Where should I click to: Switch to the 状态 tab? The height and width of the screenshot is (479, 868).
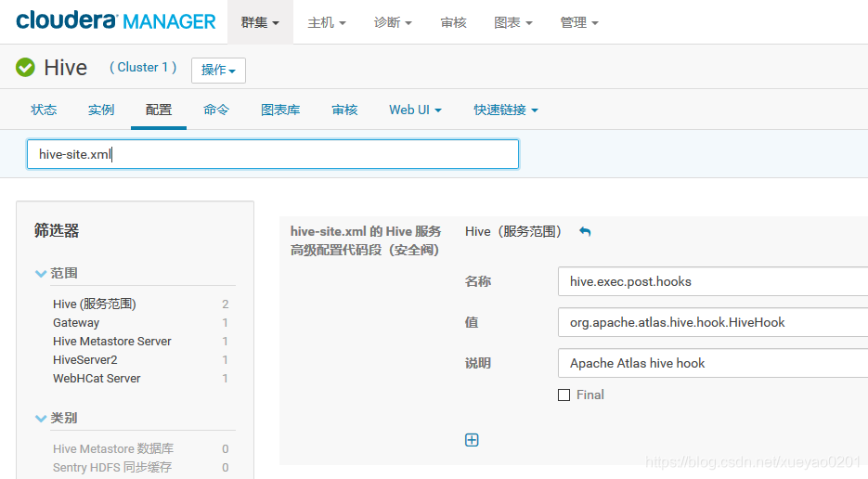(44, 110)
